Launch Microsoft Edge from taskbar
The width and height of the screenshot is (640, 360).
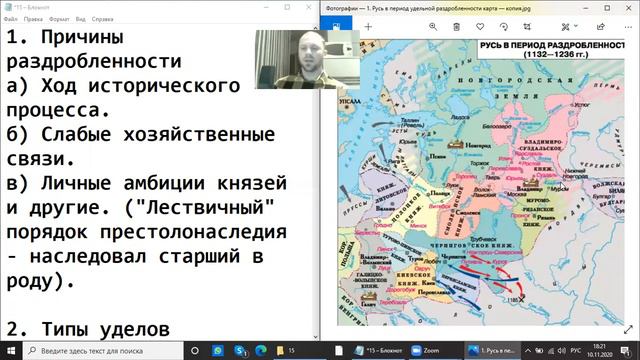coord(261,351)
